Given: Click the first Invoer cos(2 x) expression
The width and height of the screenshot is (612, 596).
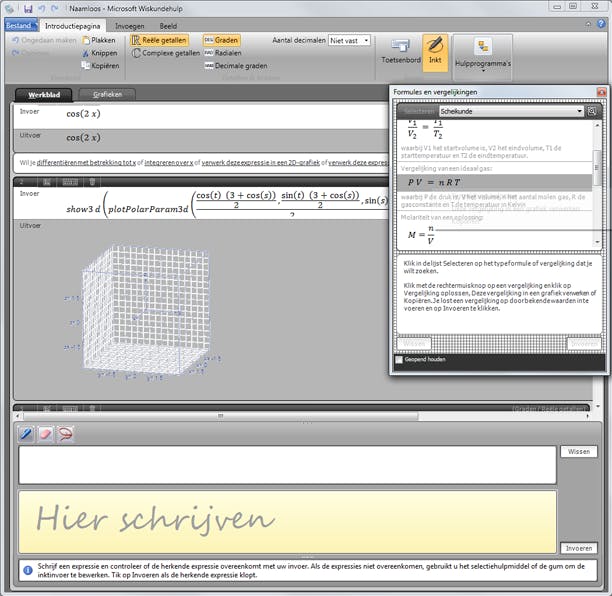Looking at the screenshot, I should [x=83, y=114].
